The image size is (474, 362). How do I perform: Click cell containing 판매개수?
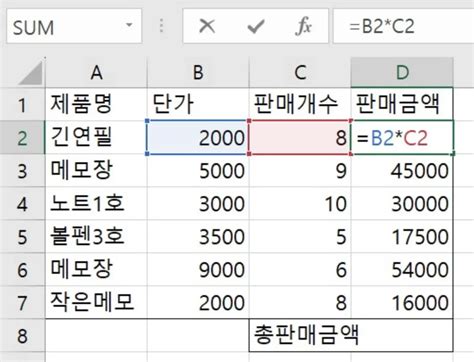(300, 105)
